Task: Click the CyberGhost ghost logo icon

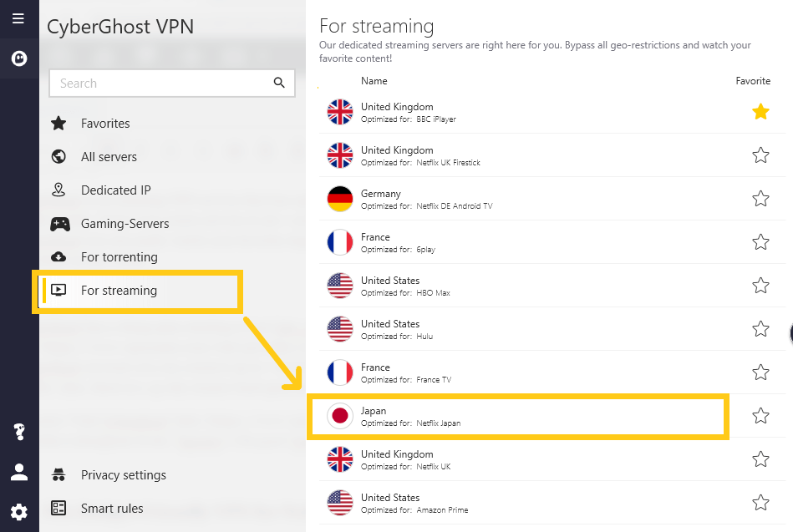Action: [18, 59]
